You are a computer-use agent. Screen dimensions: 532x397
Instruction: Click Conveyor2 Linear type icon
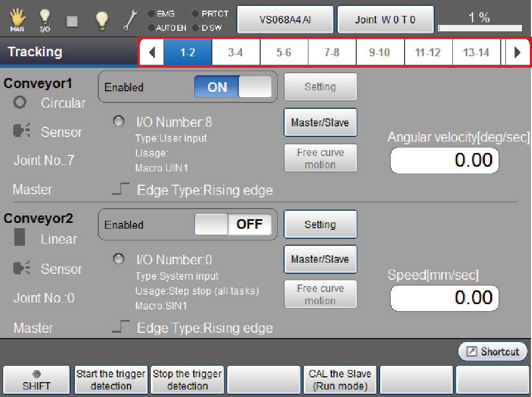tap(20, 239)
